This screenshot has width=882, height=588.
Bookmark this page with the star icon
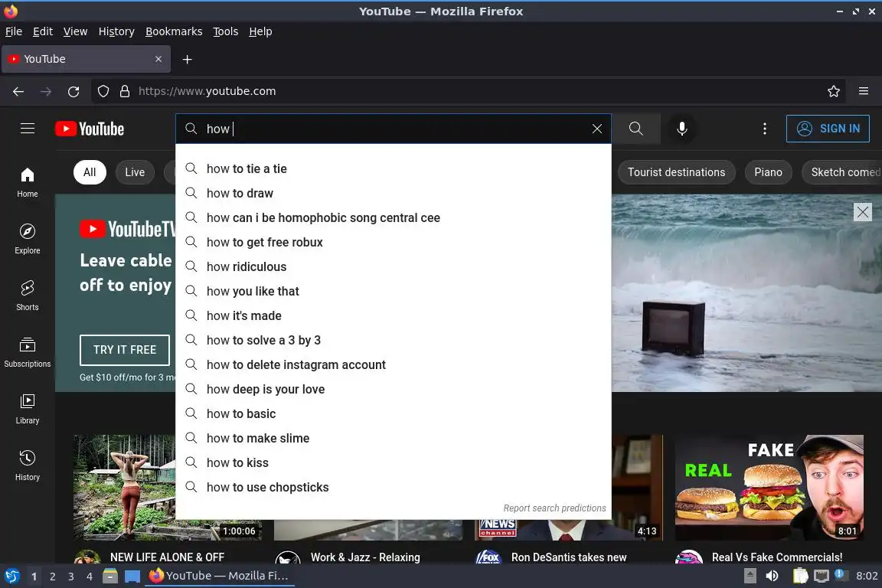(834, 91)
